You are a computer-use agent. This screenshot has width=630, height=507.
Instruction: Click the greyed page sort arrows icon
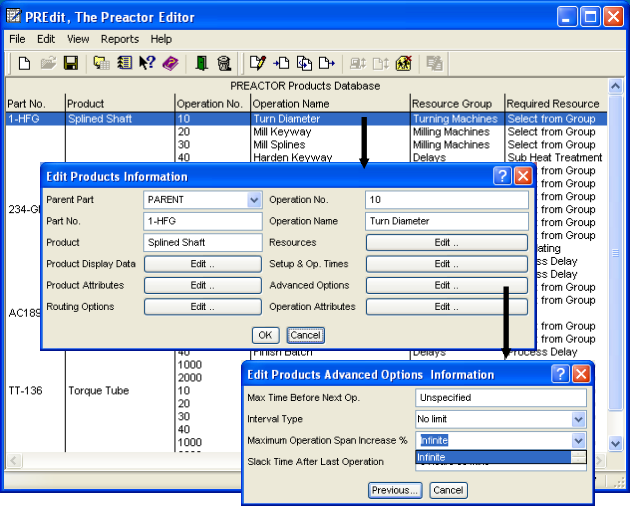pyautogui.click(x=380, y=63)
